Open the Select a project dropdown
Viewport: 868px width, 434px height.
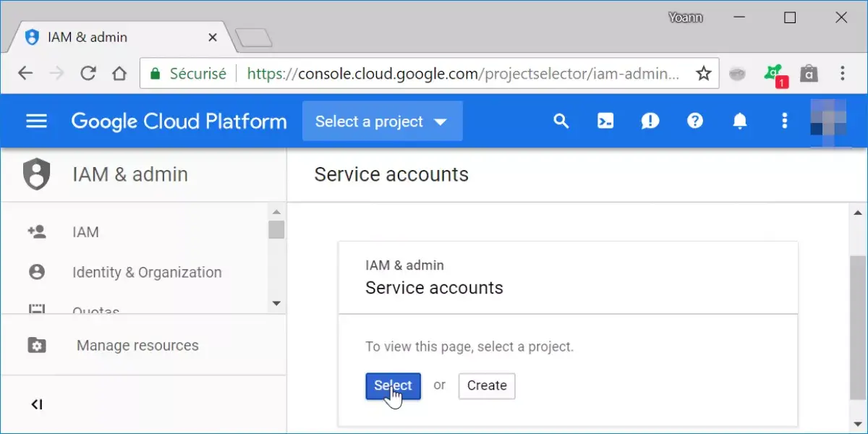tap(382, 121)
